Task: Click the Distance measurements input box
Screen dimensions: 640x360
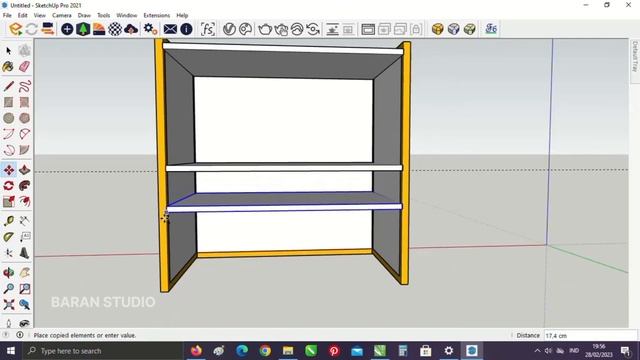Action: click(590, 336)
